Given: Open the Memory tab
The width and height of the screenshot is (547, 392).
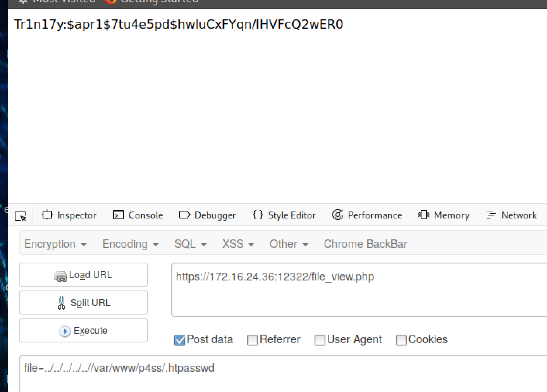Looking at the screenshot, I should [444, 215].
